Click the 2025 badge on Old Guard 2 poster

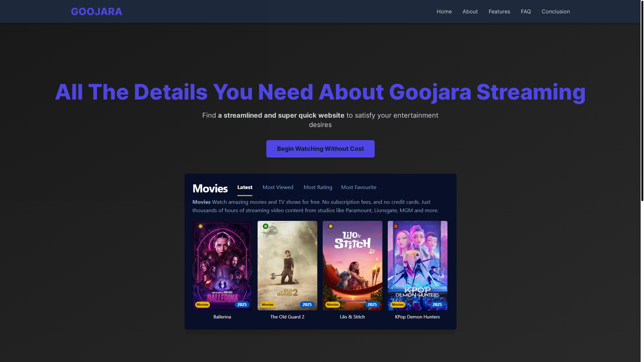click(x=307, y=305)
